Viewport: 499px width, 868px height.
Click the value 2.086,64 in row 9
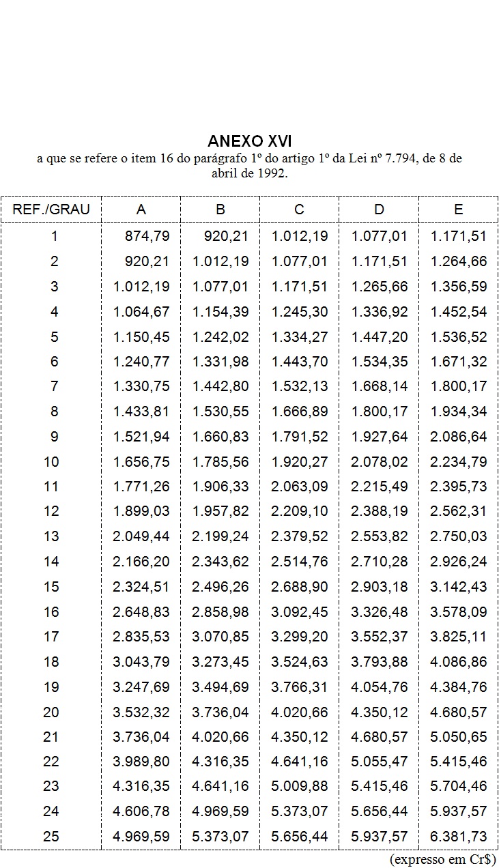click(x=458, y=437)
